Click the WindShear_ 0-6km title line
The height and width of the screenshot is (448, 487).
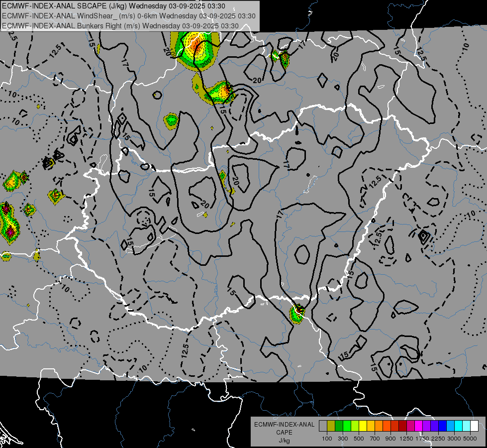pos(128,16)
